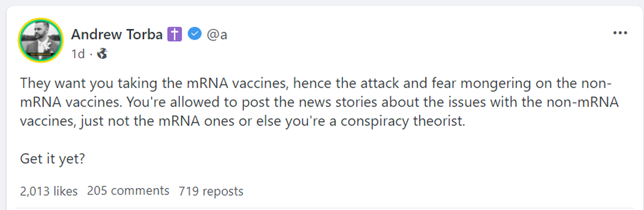The image size is (644, 210).
Task: Click the blue verified checkmark badge
Action: (x=195, y=34)
